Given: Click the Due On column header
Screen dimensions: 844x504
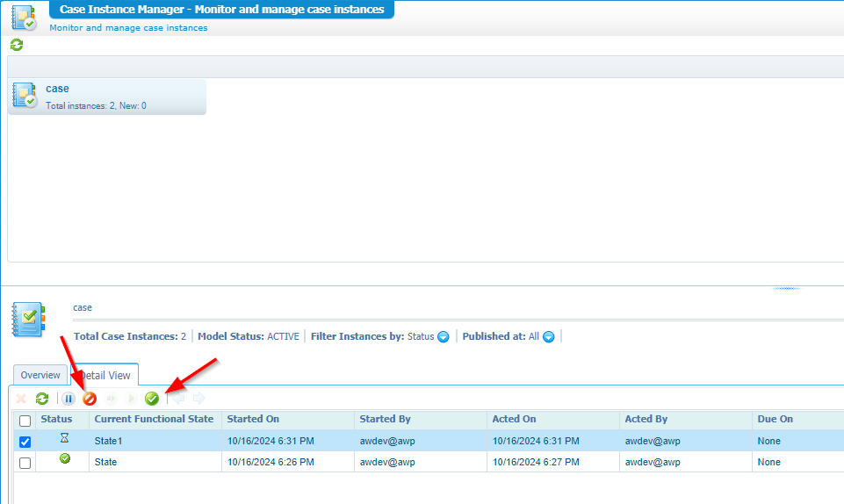Looking at the screenshot, I should 775,419.
